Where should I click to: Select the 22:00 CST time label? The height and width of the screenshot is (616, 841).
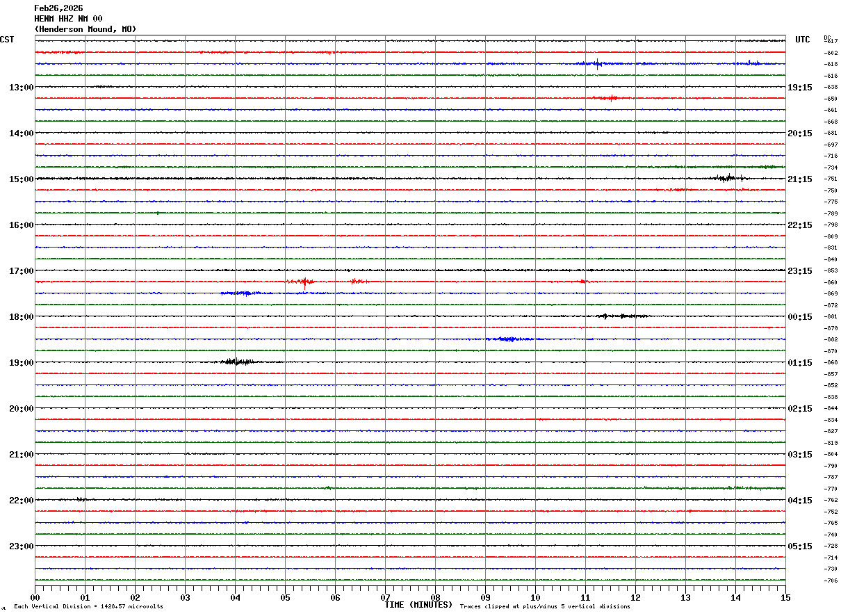click(x=21, y=501)
